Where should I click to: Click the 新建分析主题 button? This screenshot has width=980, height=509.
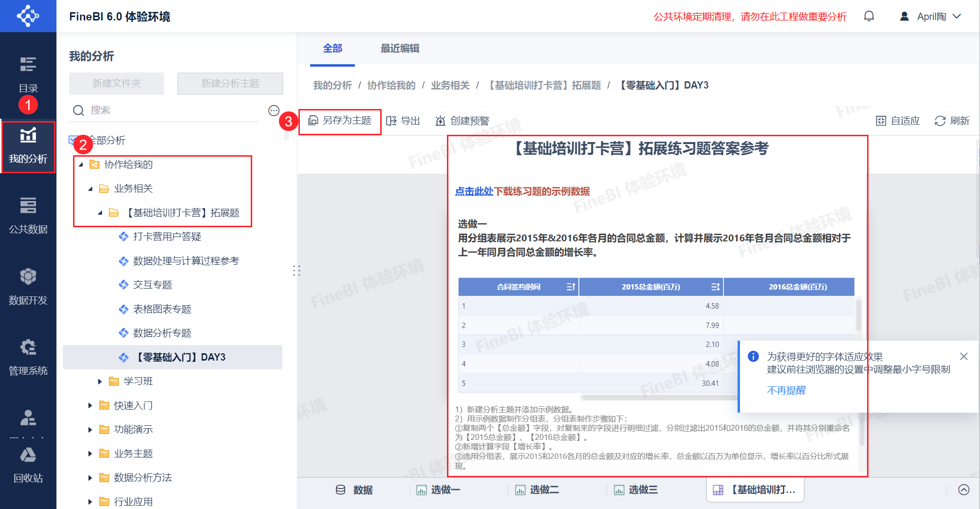point(230,84)
